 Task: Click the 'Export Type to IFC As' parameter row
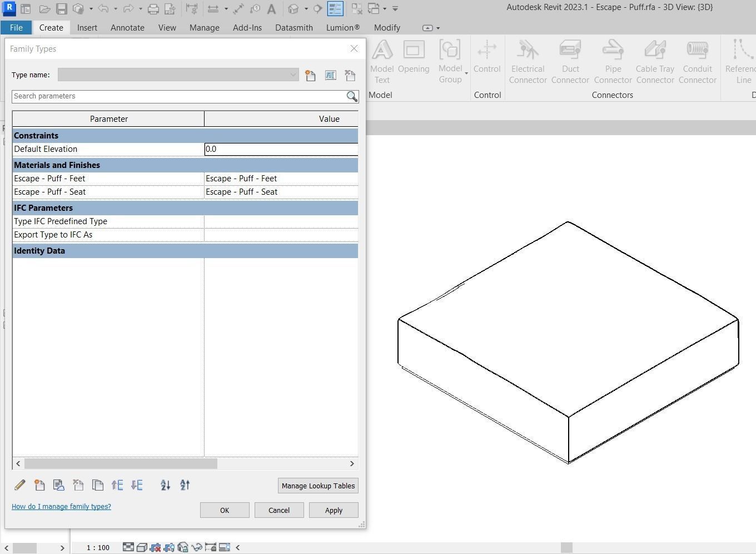pyautogui.click(x=185, y=235)
